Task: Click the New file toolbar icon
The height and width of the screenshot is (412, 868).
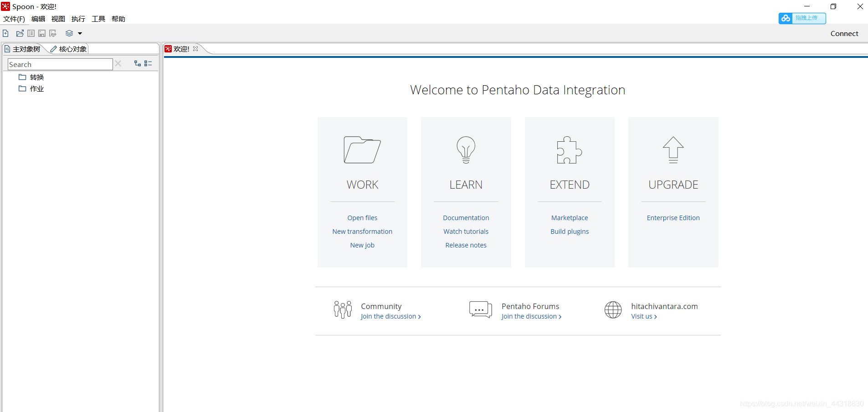Action: pos(5,33)
